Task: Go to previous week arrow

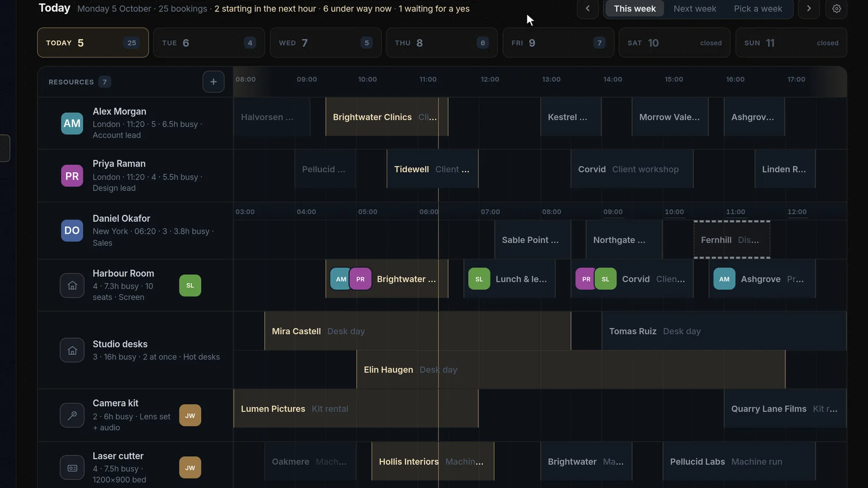Action: [588, 9]
